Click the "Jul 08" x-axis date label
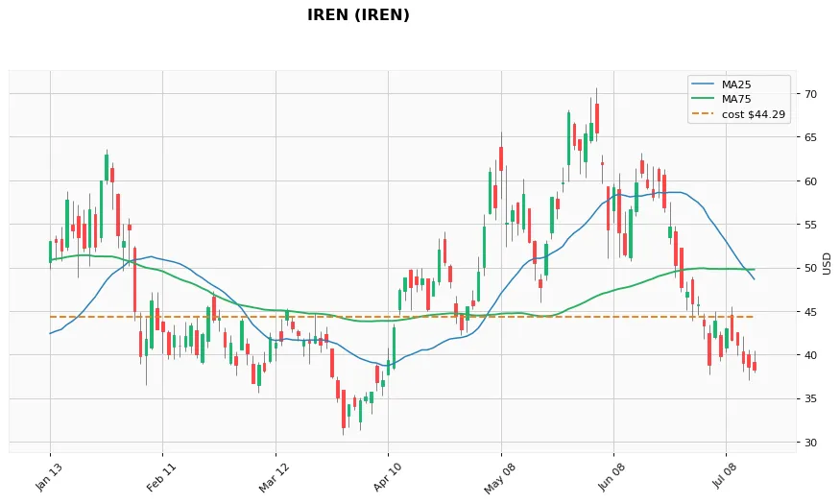840x504 pixels. pos(725,475)
